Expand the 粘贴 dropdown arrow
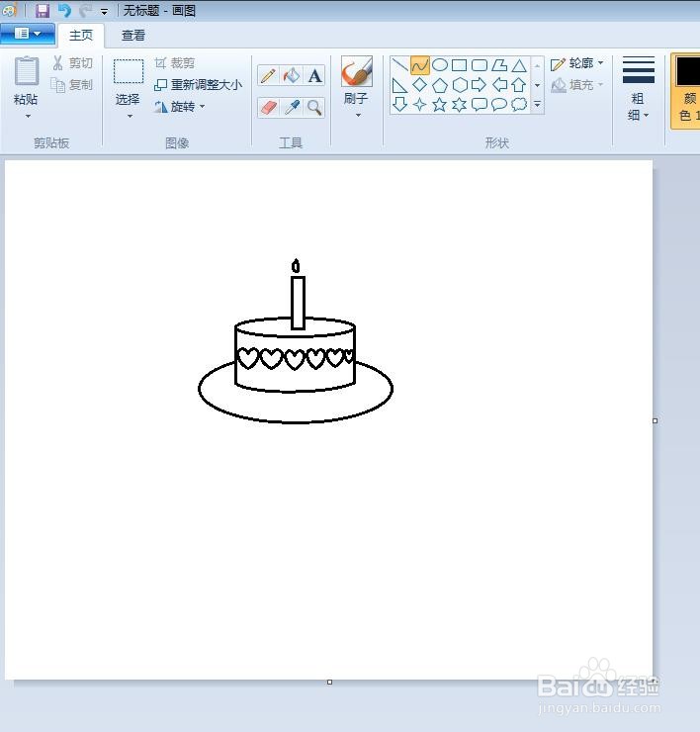700x732 pixels. pyautogui.click(x=28, y=117)
